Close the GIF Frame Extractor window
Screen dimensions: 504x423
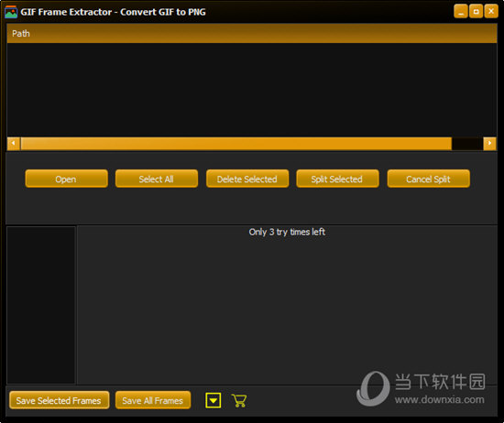(x=491, y=12)
